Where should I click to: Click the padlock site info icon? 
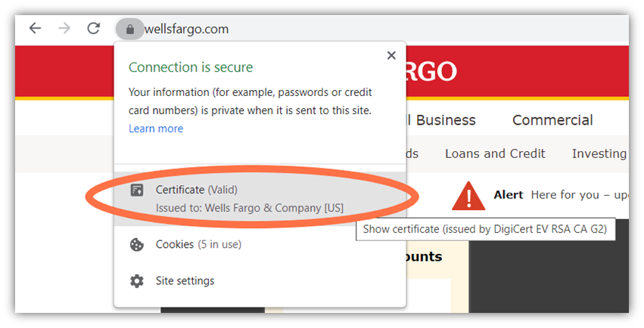(130, 29)
